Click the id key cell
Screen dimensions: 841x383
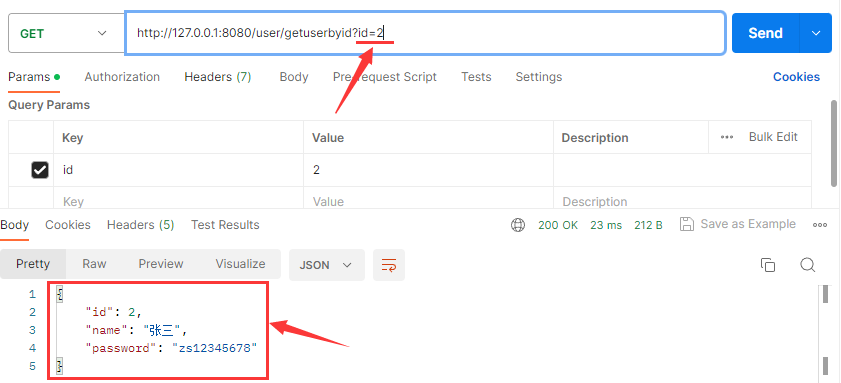point(179,170)
